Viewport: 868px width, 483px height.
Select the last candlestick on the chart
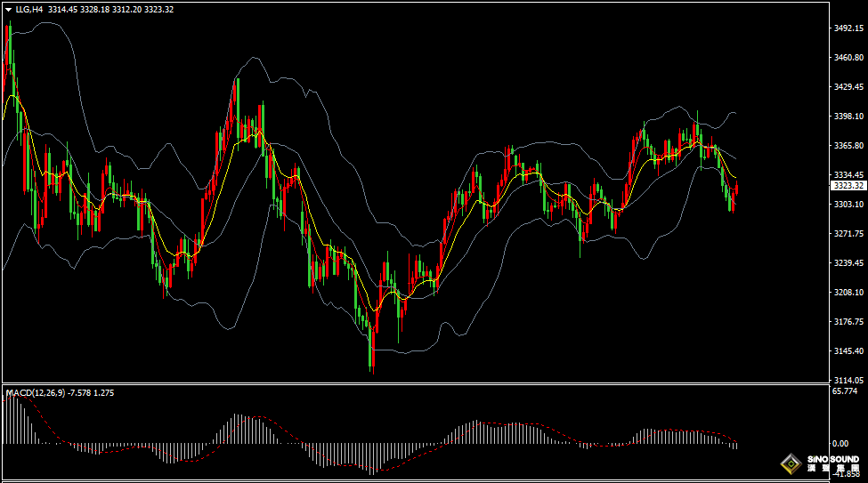click(x=736, y=188)
